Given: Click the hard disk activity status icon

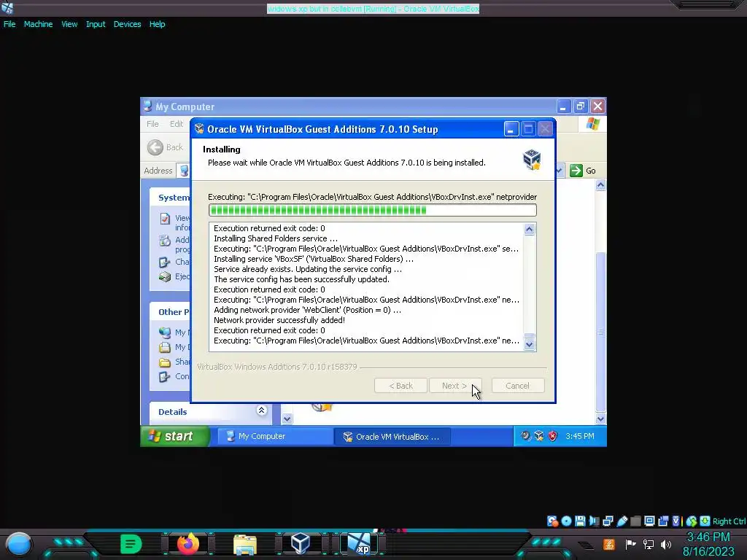Looking at the screenshot, I should (x=553, y=521).
